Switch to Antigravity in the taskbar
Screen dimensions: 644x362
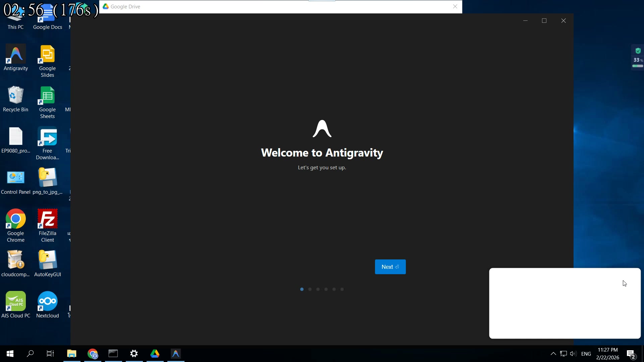coord(176,354)
